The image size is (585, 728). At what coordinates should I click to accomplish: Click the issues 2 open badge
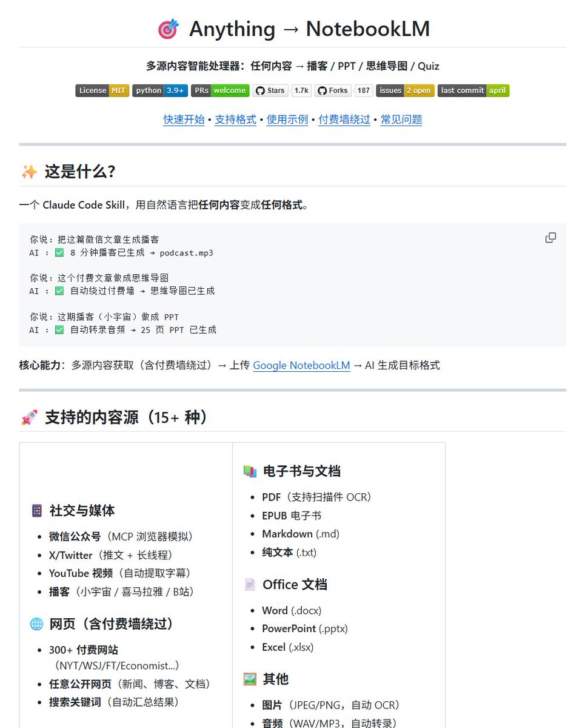[x=405, y=90]
